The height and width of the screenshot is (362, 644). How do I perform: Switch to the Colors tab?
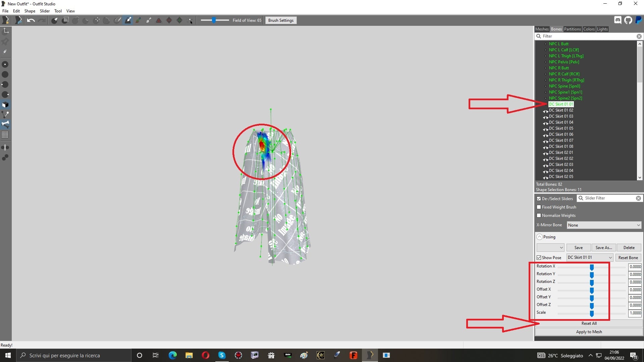tap(589, 29)
